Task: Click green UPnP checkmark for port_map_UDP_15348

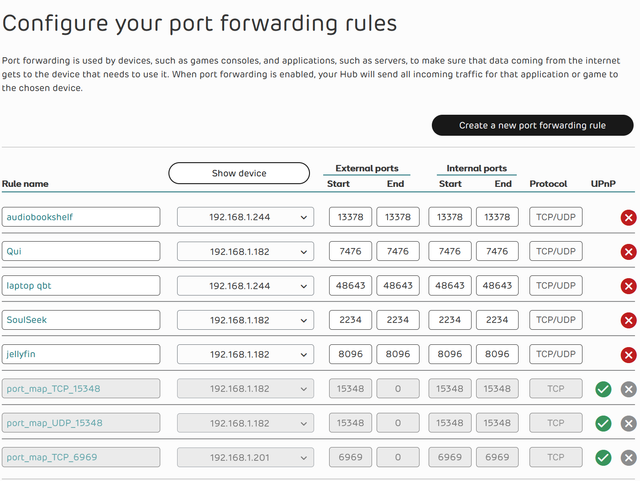Action: [x=603, y=423]
